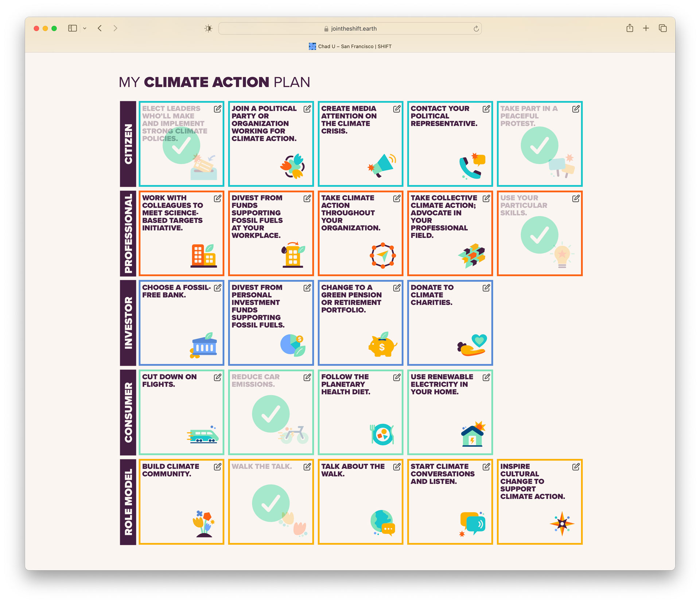The width and height of the screenshot is (700, 603).
Task: Open the 'Build climate community' card title
Action: tap(171, 470)
